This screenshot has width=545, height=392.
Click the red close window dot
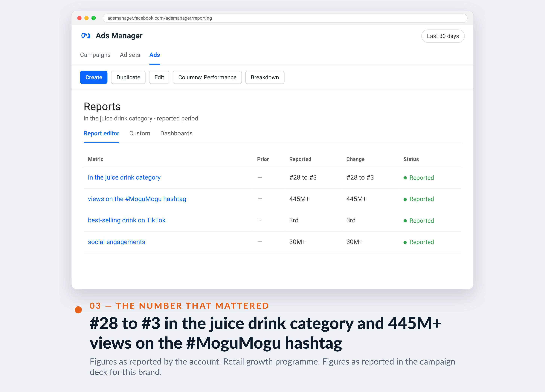coord(79,18)
